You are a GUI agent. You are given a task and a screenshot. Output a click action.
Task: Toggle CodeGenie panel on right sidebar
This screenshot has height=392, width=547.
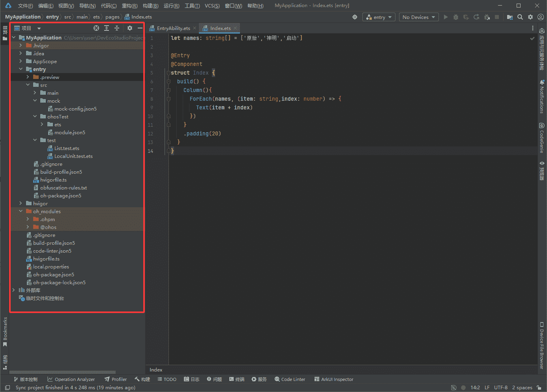tap(541, 138)
